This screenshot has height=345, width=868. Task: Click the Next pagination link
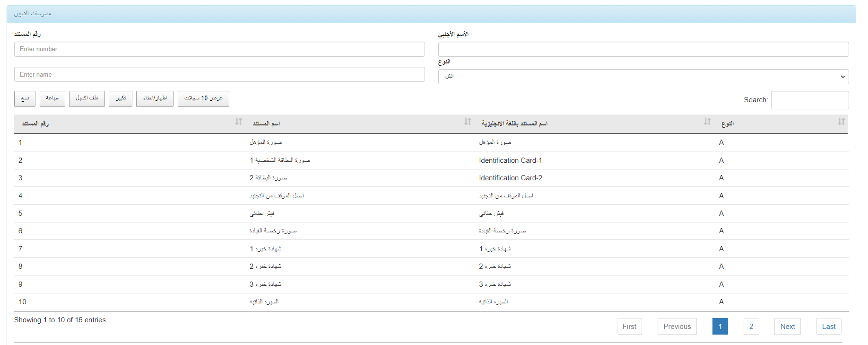(787, 327)
